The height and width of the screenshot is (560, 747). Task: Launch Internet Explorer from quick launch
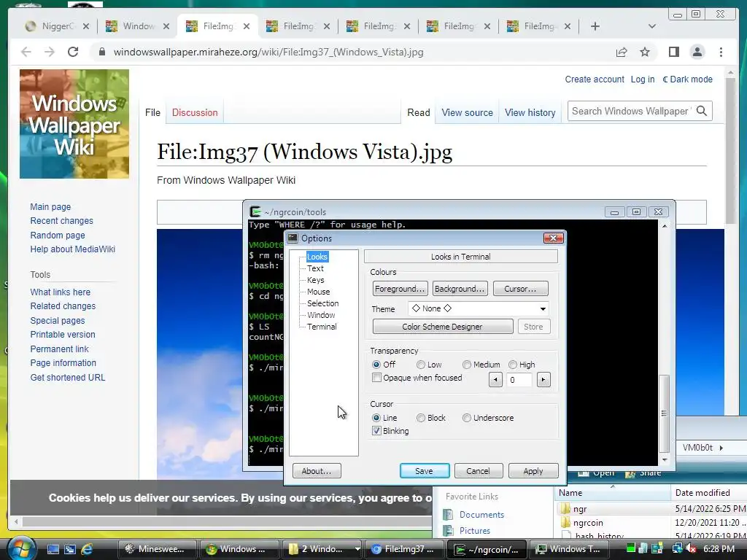click(87, 549)
